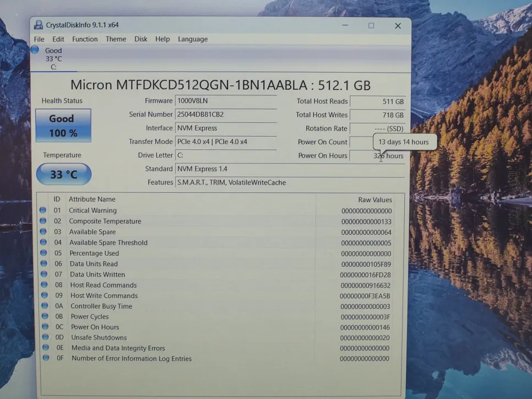Select the Good 33 °C C: drive tab
The image size is (532, 399).
click(x=53, y=58)
